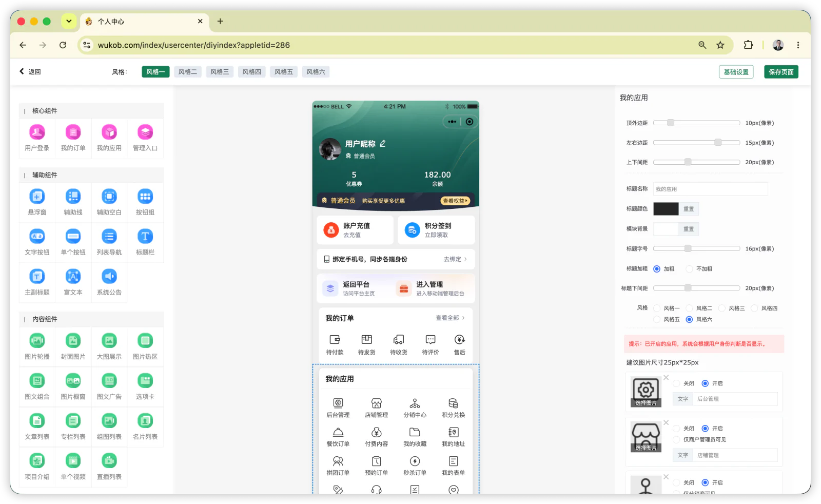Add the 文字按钮 component
Screen dimensions: 821x504
37,242
